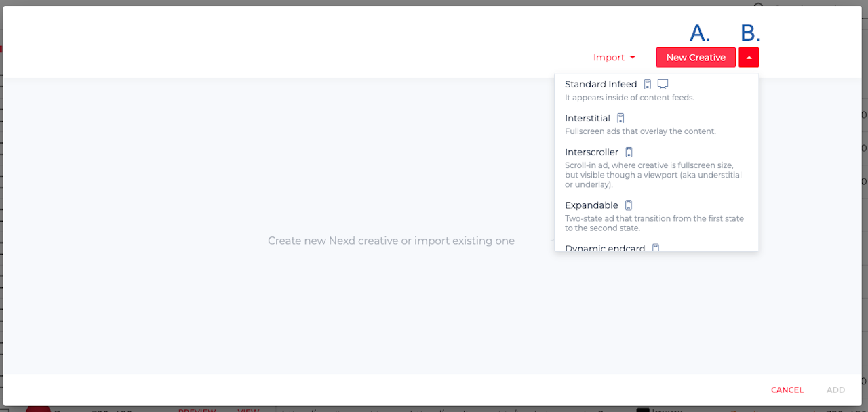The image size is (868, 412).
Task: Select the Expandable ad type
Action: (591, 205)
